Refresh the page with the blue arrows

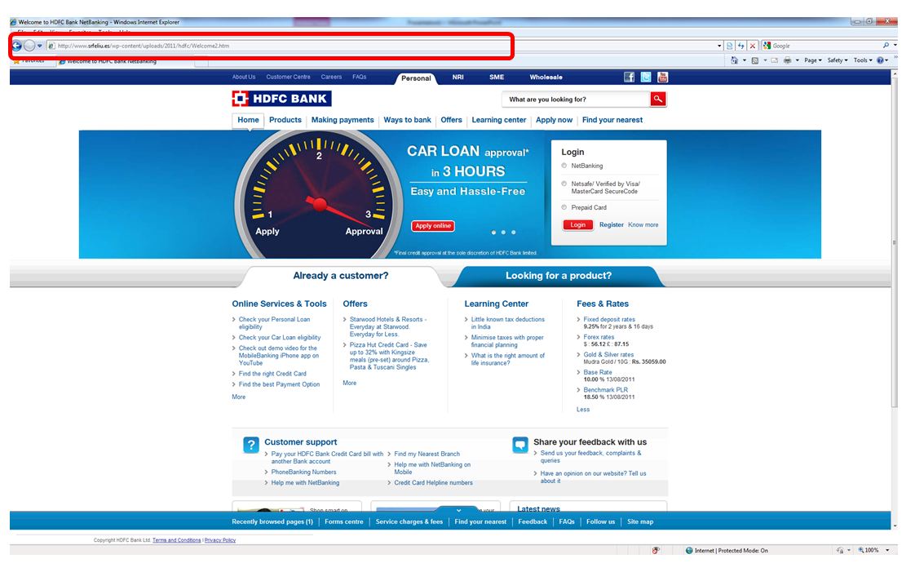click(741, 46)
